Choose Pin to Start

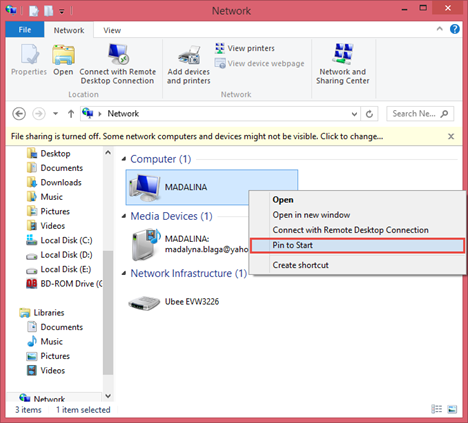tap(357, 245)
